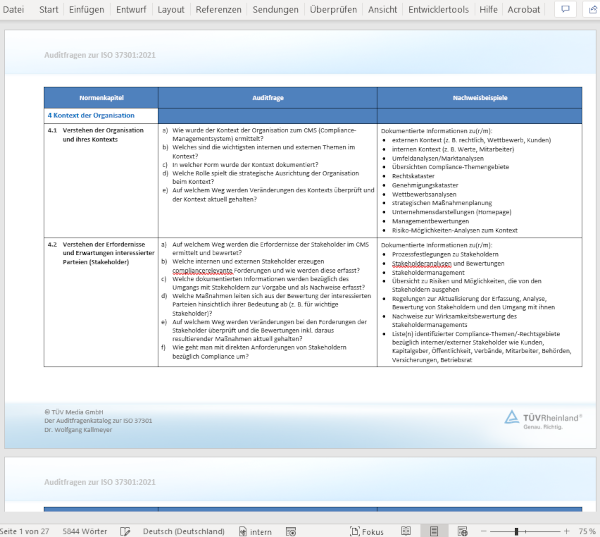Viewport: 600px width, 537px height.
Task: Open the Einfügen ribbon tab
Action: pyautogui.click(x=87, y=10)
